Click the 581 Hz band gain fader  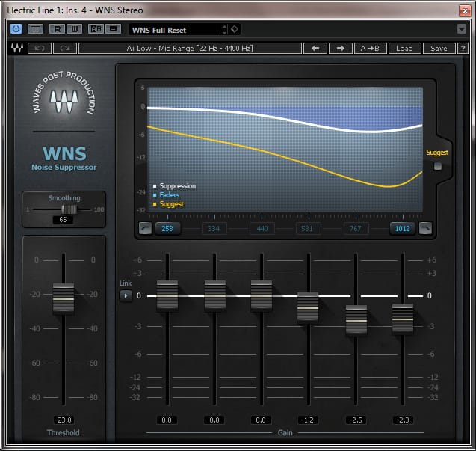308,307
